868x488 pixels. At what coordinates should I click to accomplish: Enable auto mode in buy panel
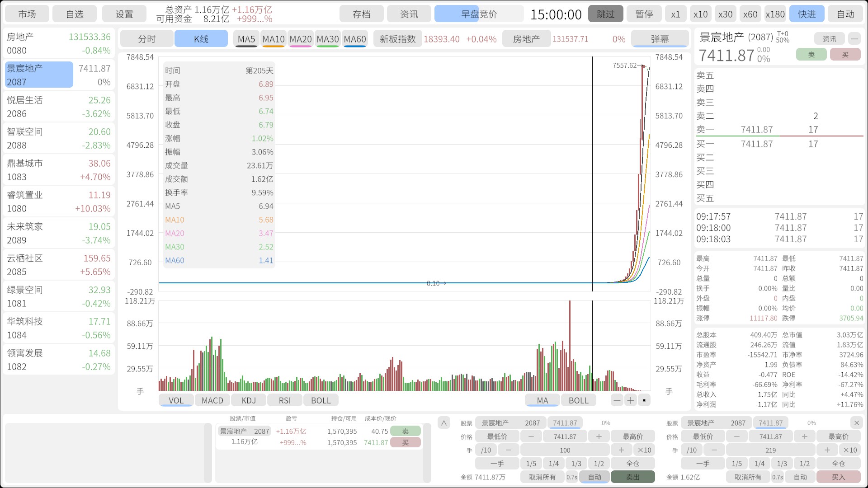coord(800,477)
